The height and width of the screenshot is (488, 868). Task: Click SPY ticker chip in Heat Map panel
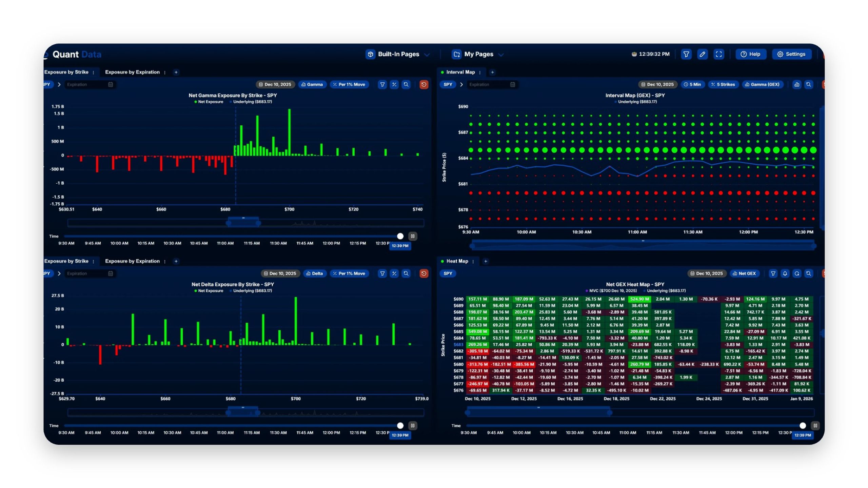tap(448, 273)
